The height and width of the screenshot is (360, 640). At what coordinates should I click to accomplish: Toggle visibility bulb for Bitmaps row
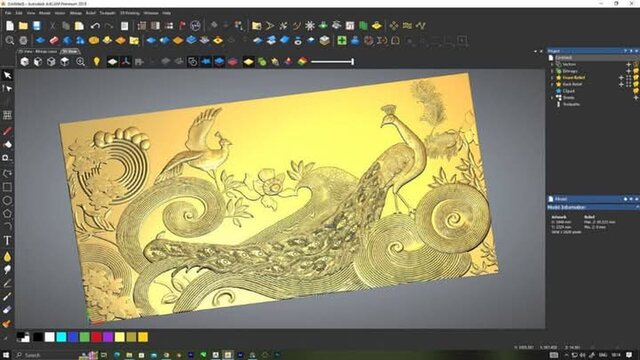coord(636,71)
